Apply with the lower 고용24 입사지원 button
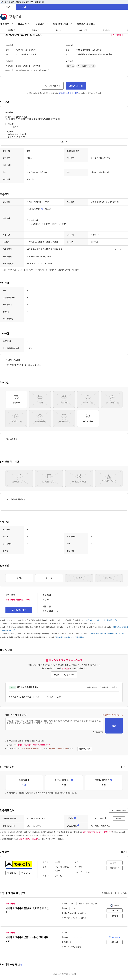Viewport: 128px width, 980px height. (19, 610)
